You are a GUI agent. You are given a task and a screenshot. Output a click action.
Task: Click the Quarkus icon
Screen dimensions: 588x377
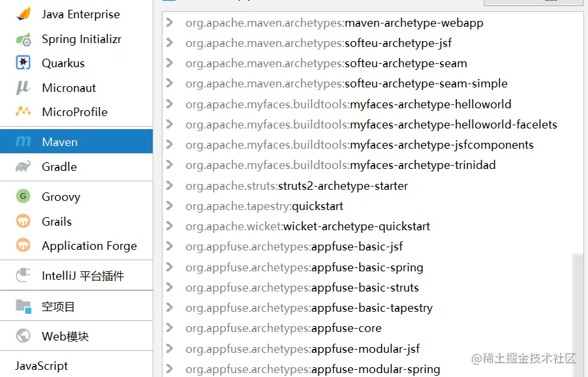pos(23,63)
